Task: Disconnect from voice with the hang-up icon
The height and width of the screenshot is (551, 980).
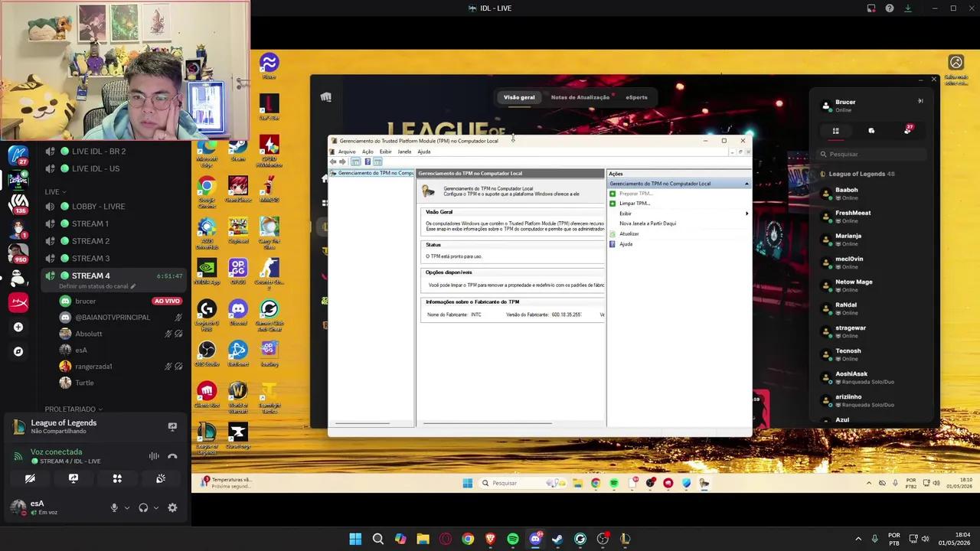Action: click(172, 456)
